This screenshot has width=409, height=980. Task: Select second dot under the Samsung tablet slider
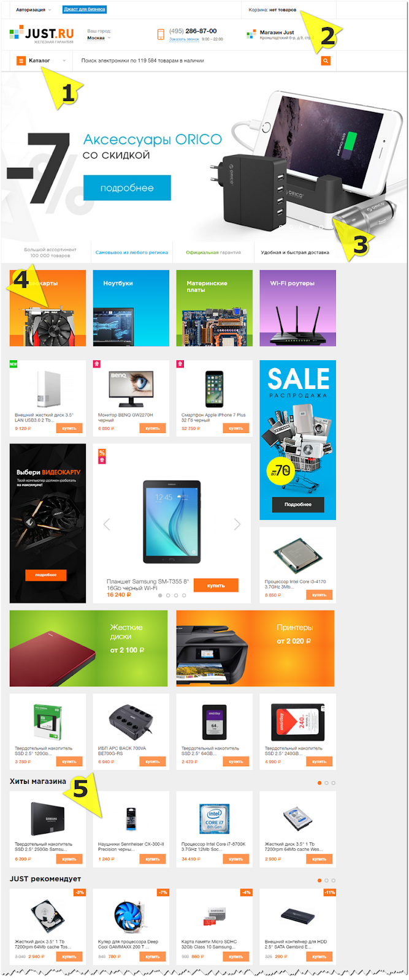pyautogui.click(x=168, y=595)
